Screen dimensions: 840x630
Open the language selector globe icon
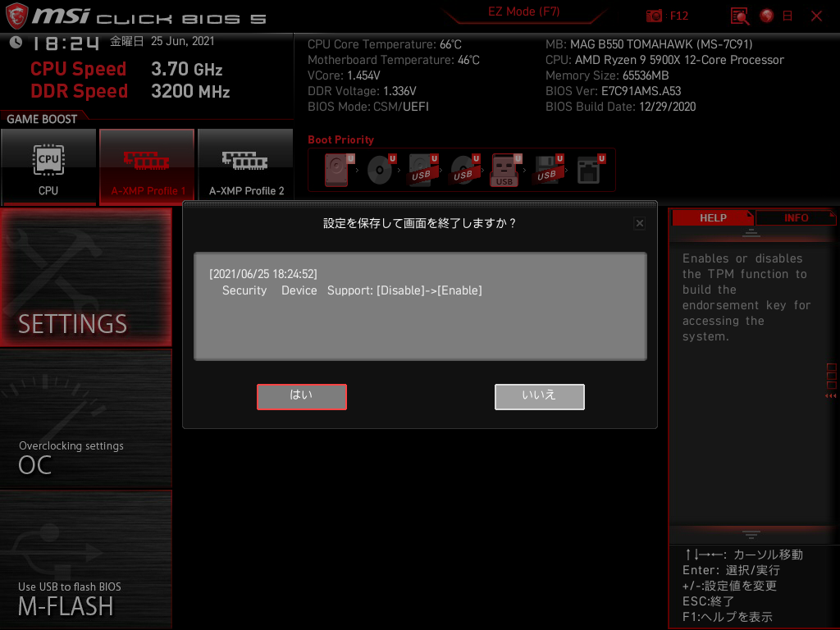pos(766,16)
